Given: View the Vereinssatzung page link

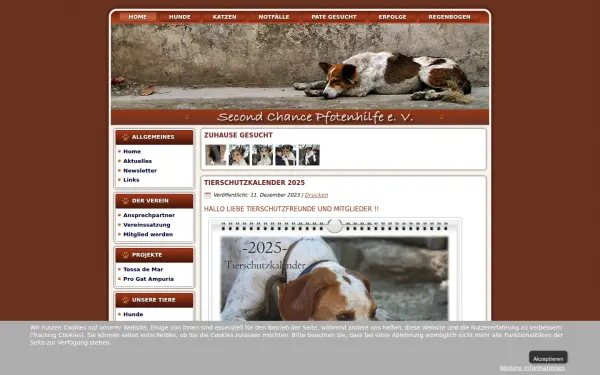Looking at the screenshot, I should 147,225.
